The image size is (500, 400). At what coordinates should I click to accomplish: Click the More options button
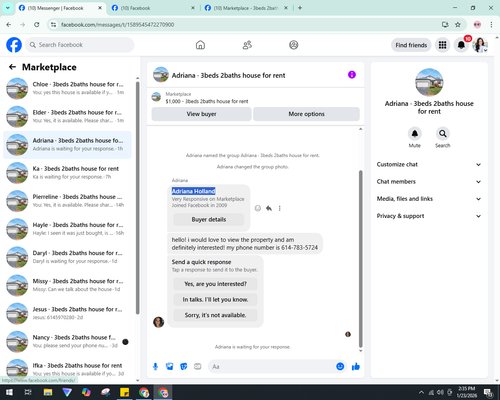[306, 114]
